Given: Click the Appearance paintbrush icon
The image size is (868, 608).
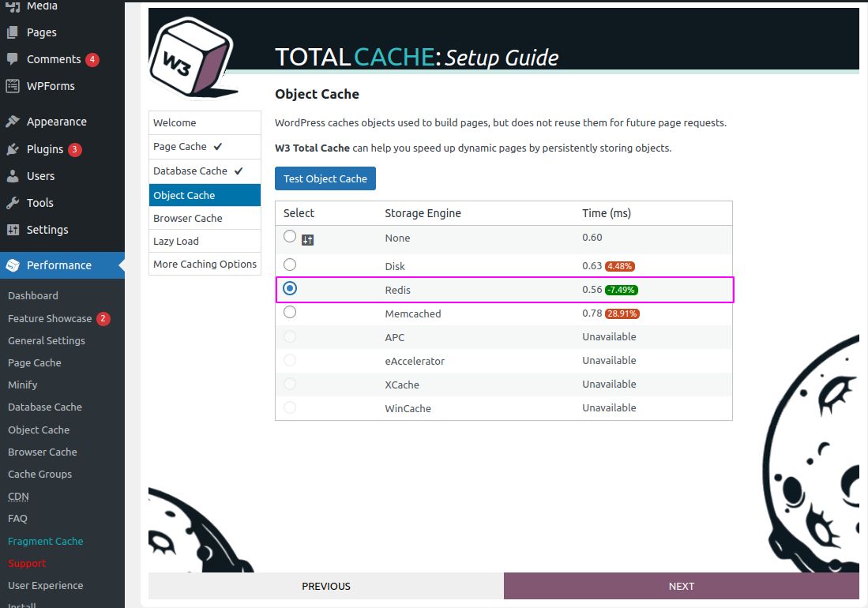Looking at the screenshot, I should tap(13, 122).
